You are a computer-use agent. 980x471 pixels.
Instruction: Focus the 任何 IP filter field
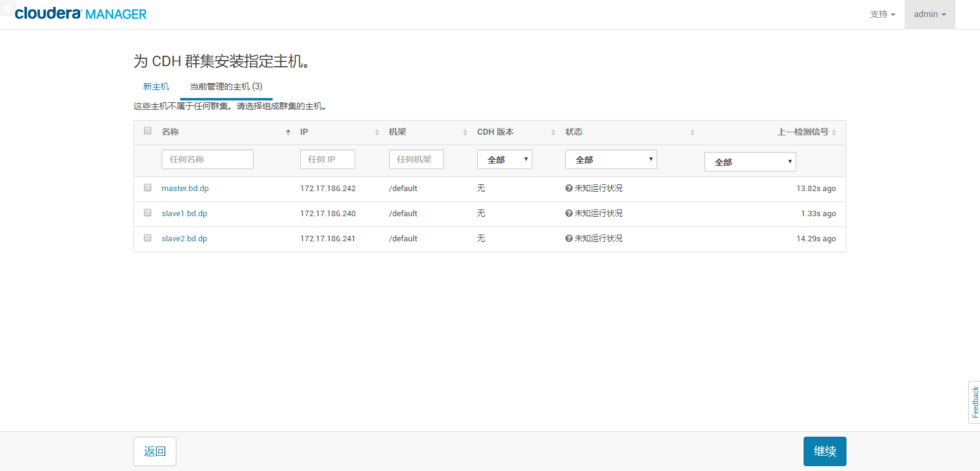[328, 159]
